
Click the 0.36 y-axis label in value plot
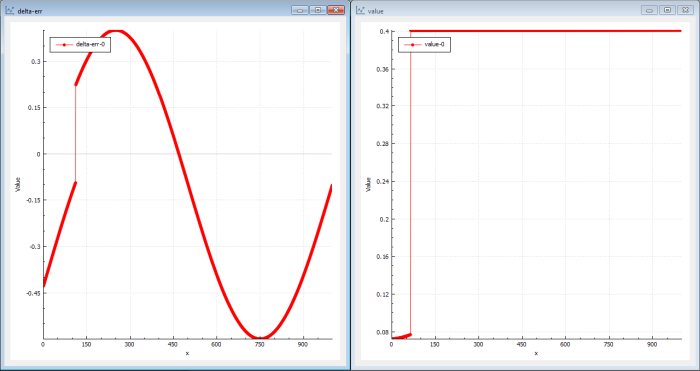click(383, 69)
